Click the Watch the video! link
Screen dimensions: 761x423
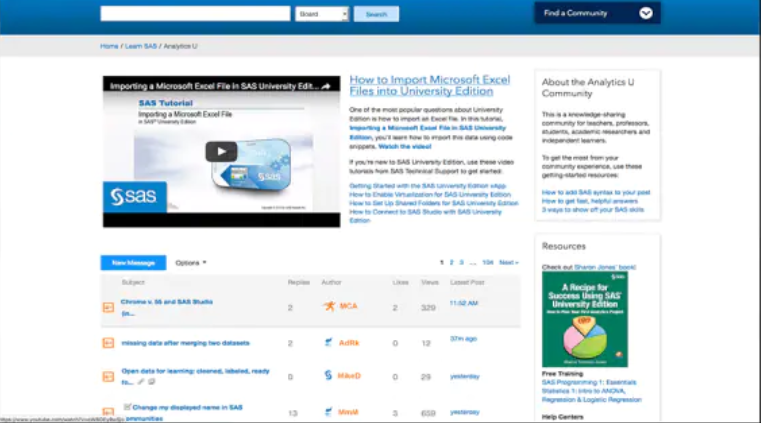tap(405, 146)
